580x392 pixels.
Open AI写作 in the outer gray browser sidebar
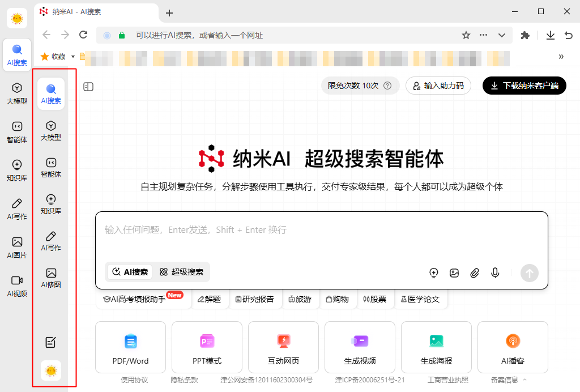17,209
